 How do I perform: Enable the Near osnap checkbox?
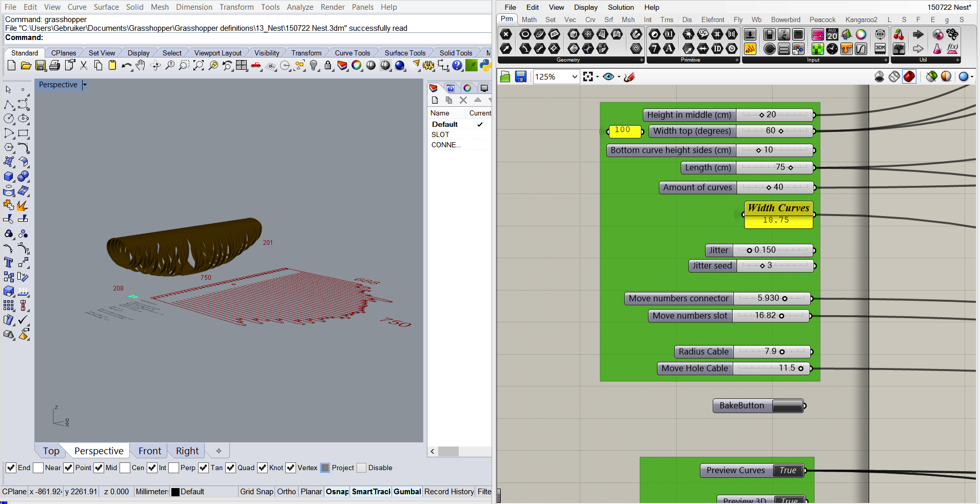38,468
